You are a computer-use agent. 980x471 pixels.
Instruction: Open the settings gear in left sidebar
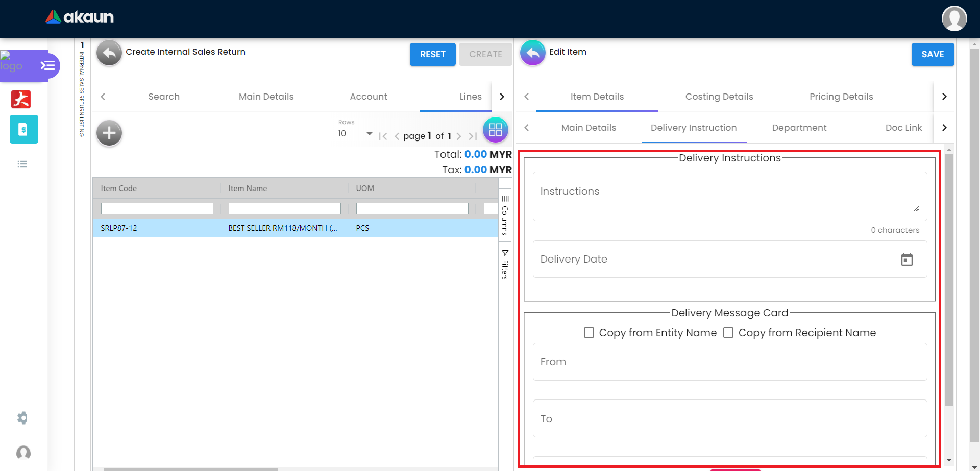coord(22,418)
